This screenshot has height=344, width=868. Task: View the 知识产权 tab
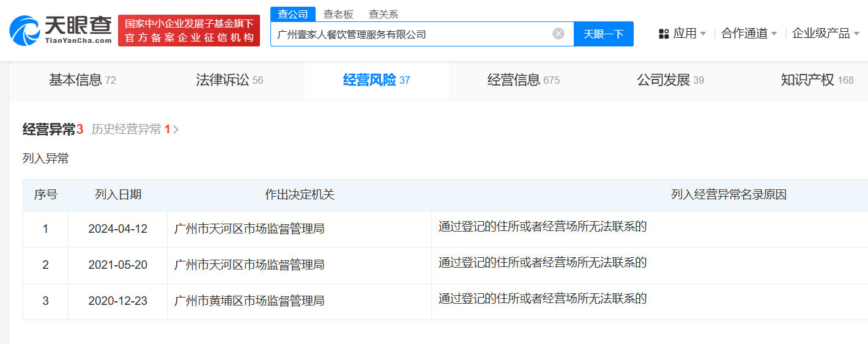pos(817,80)
